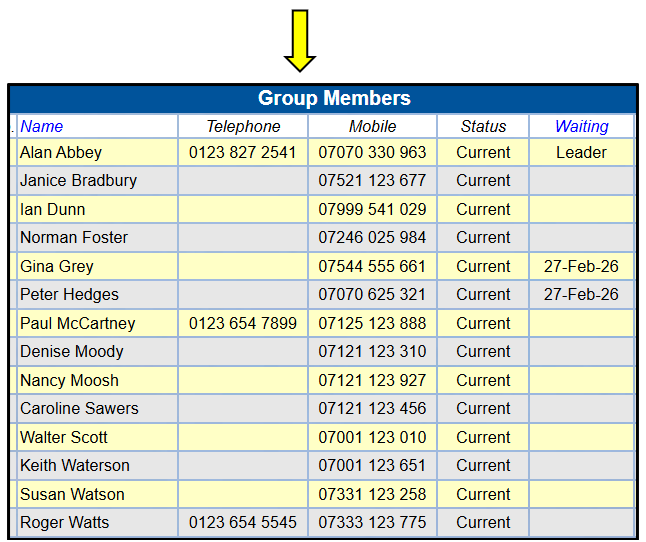646x542 pixels.
Task: Select Susan Watson's Current status
Action: pos(483,494)
